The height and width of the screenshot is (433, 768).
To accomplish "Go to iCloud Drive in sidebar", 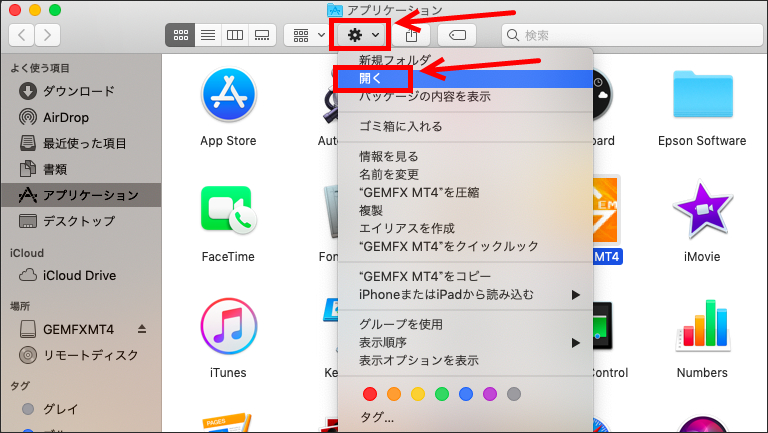I will tap(79, 275).
